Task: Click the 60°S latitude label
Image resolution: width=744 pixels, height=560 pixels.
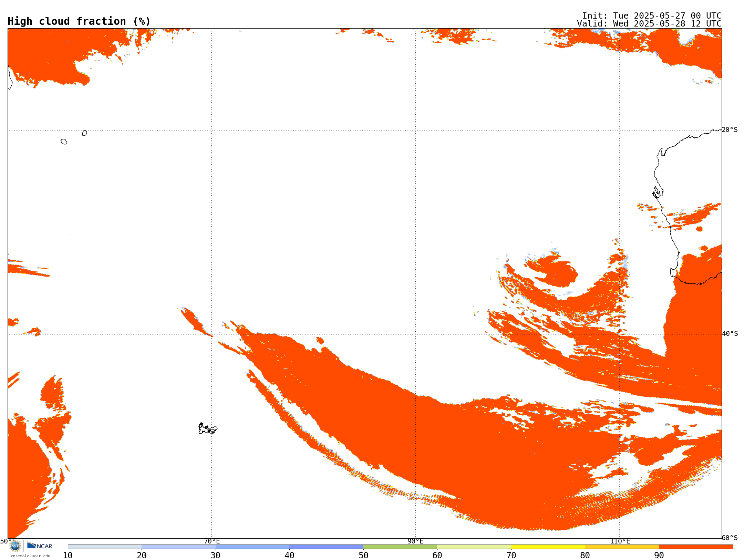Action: tap(730, 538)
